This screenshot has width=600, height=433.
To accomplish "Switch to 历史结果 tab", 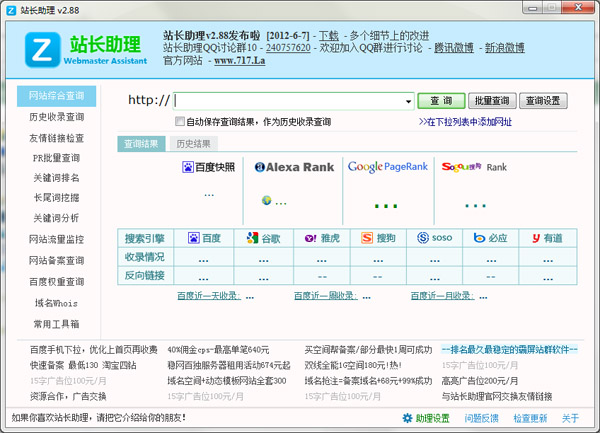I will point(194,144).
